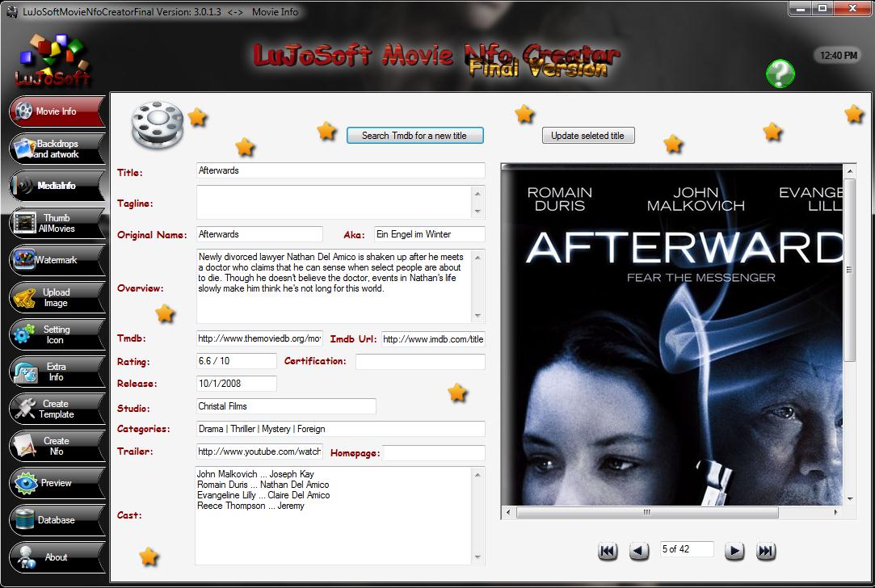The image size is (875, 588).
Task: Open the Thumb AllMovies section
Action: [57, 223]
